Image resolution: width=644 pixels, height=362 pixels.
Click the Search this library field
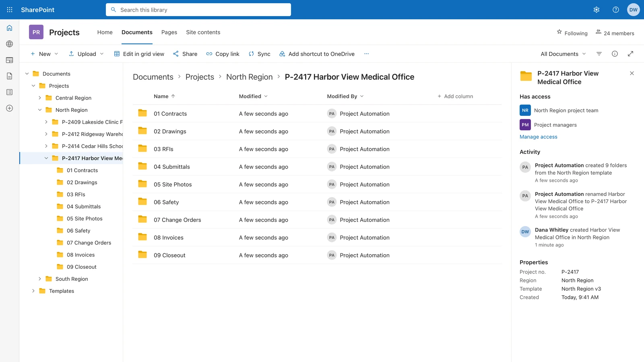click(198, 10)
